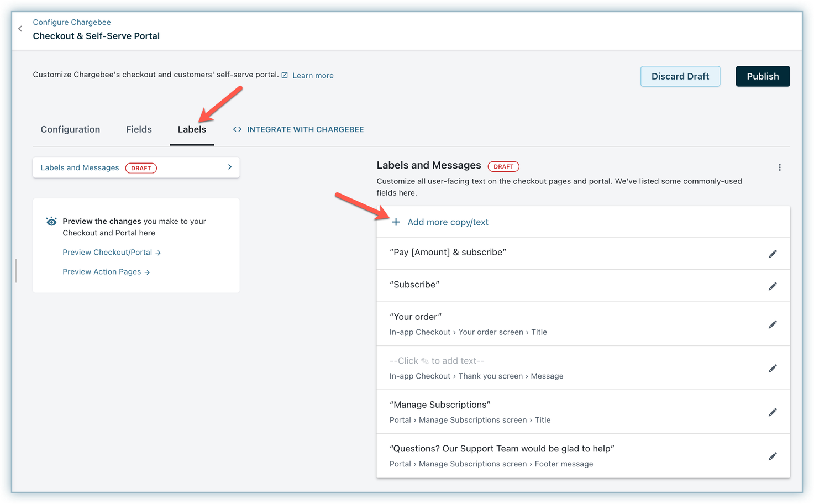This screenshot has height=504, width=814.
Task: Click the Configure Chargebee breadcrumb link
Action: pyautogui.click(x=72, y=22)
